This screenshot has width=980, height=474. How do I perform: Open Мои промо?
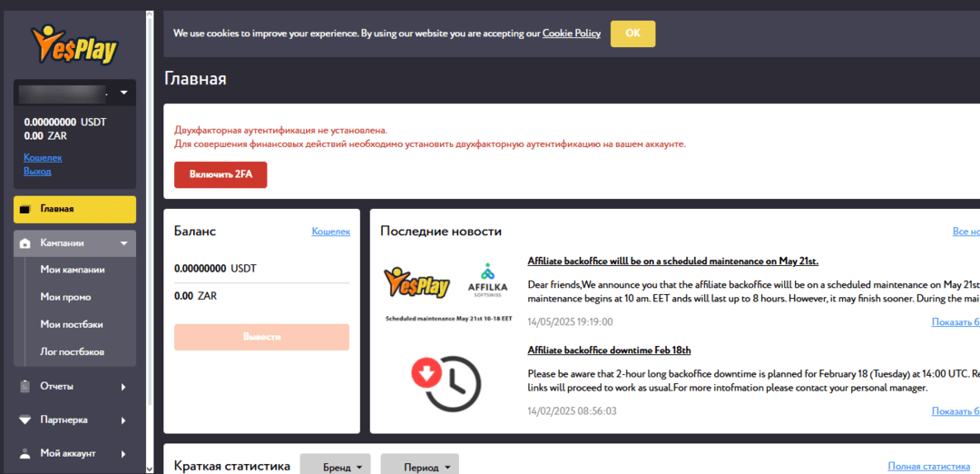tap(65, 297)
